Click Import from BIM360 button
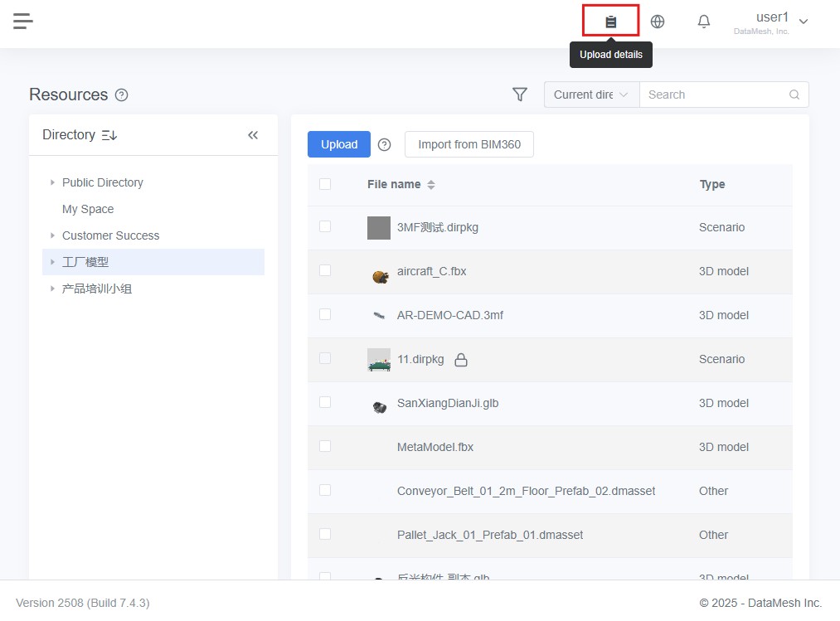840x621 pixels. click(x=469, y=144)
